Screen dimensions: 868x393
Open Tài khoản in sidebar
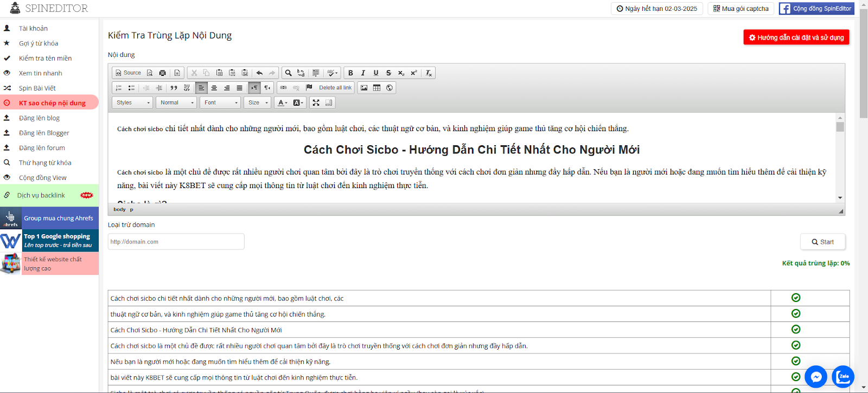[x=33, y=28]
